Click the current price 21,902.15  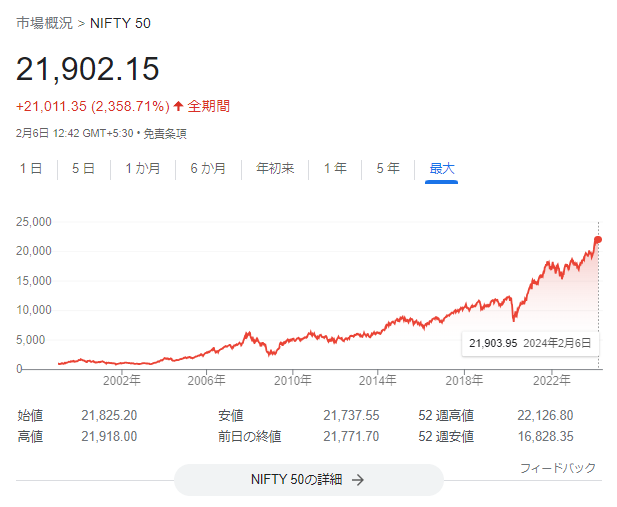[88, 69]
